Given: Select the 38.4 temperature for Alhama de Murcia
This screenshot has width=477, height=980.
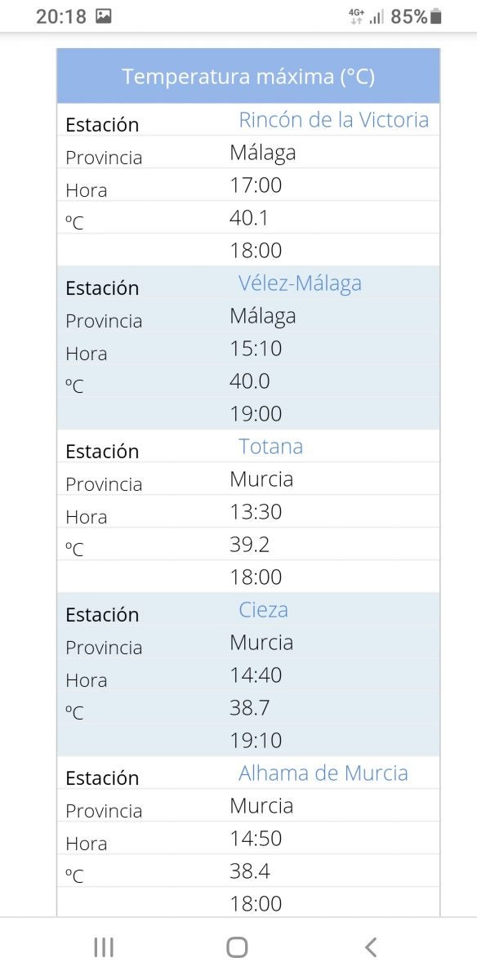Looking at the screenshot, I should click(x=249, y=871).
